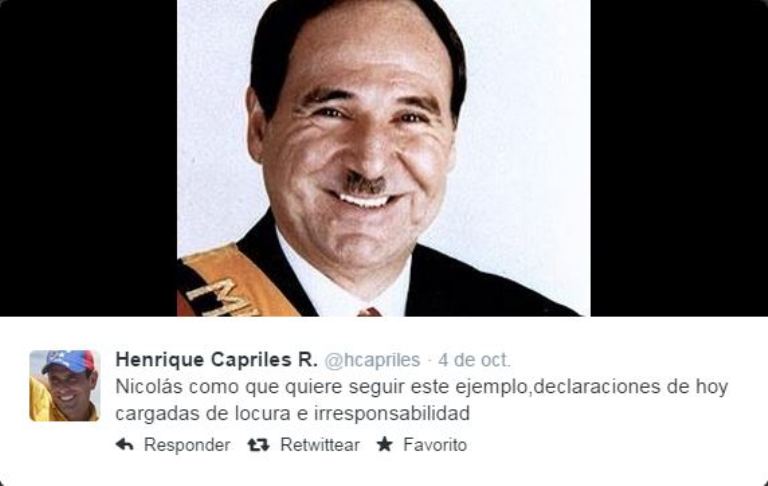
Task: Click the red tie in the photo
Action: tap(369, 312)
